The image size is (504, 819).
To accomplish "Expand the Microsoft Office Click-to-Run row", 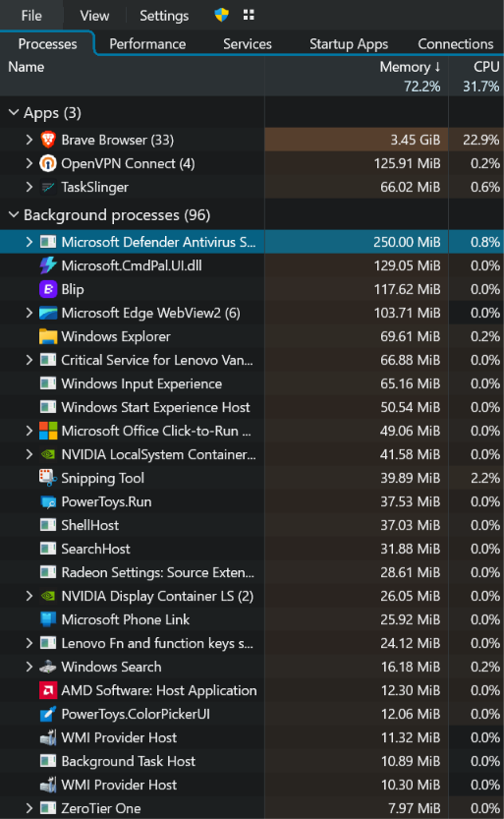I will [x=29, y=431].
